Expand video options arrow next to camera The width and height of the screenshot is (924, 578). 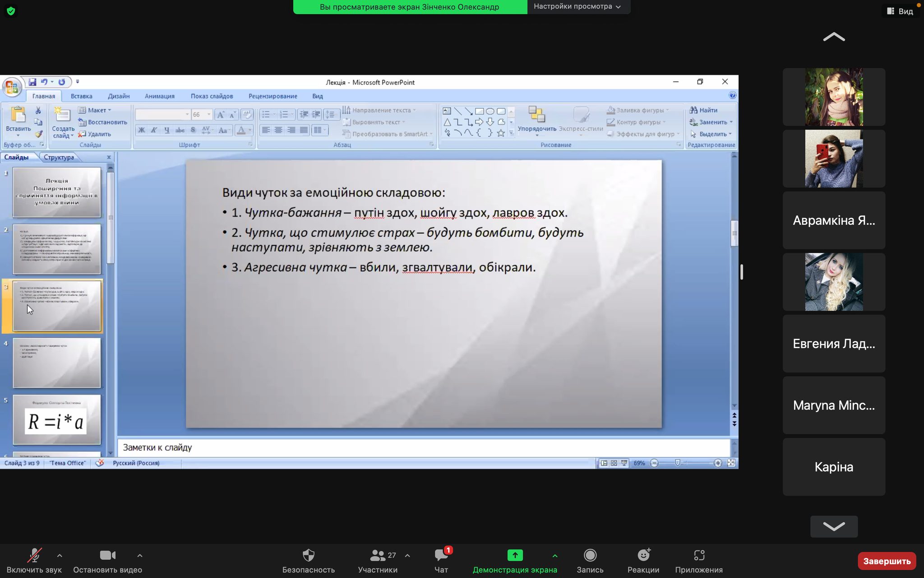140,556
